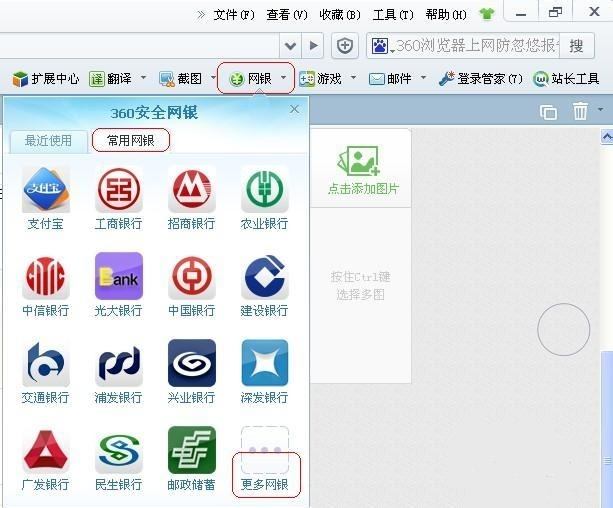Expand the 截图 dropdown arrow

click(213, 77)
